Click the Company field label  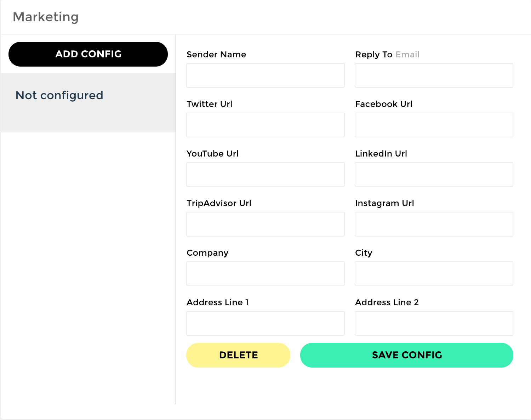point(207,253)
